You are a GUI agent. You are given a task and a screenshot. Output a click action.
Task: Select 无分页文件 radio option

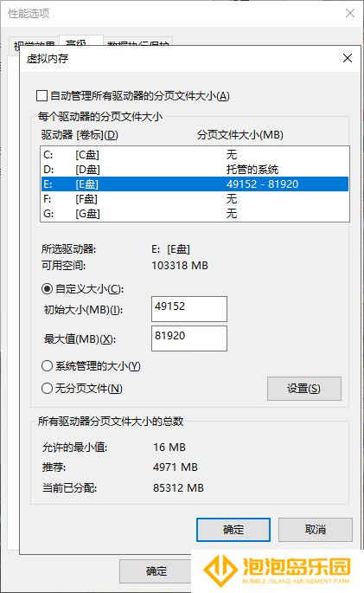click(47, 389)
